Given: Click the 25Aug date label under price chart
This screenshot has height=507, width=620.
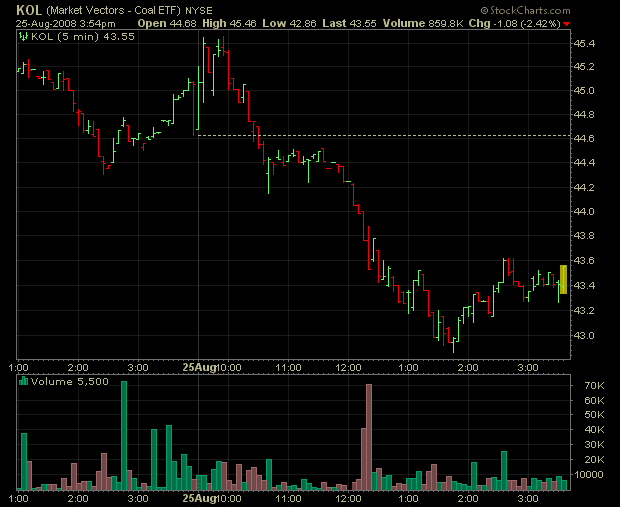Looking at the screenshot, I should point(200,367).
